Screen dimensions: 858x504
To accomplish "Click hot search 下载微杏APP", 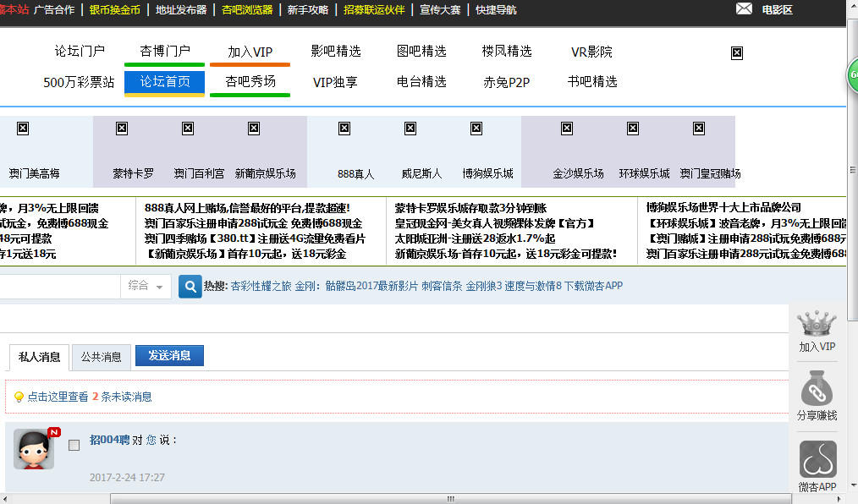I will 594,286.
